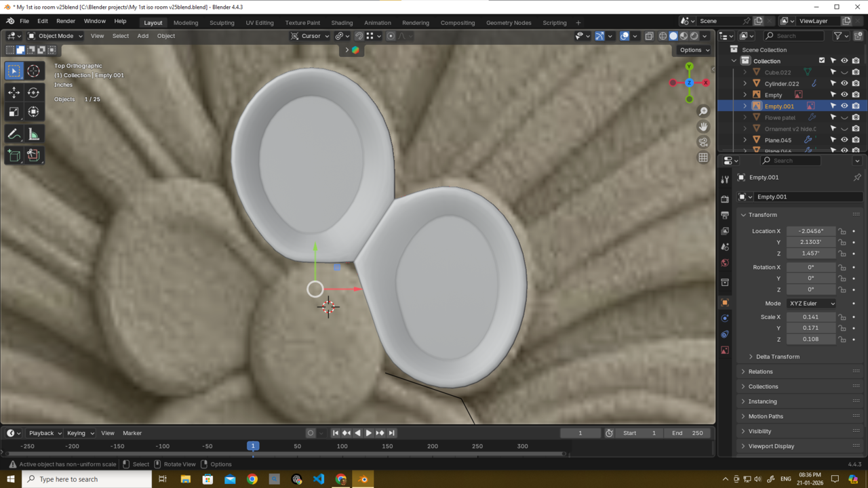
Task: Select the Move tool in toolbar
Action: coord(14,92)
